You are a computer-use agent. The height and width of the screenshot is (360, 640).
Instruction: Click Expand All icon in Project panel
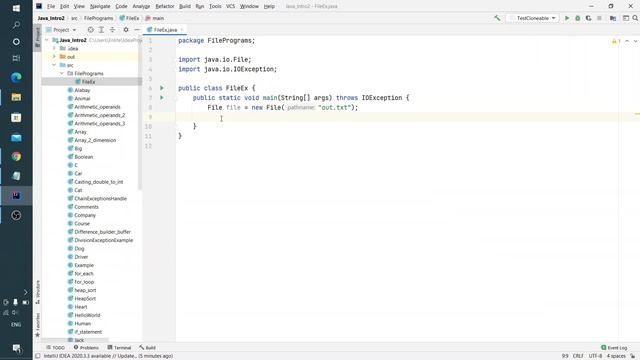click(101, 30)
